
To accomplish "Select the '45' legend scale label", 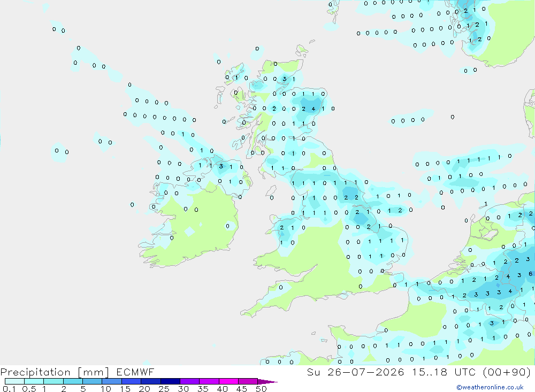I will point(242,389).
